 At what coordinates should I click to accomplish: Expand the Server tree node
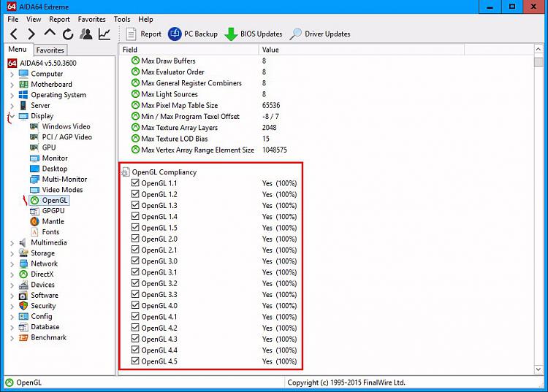coord(12,105)
